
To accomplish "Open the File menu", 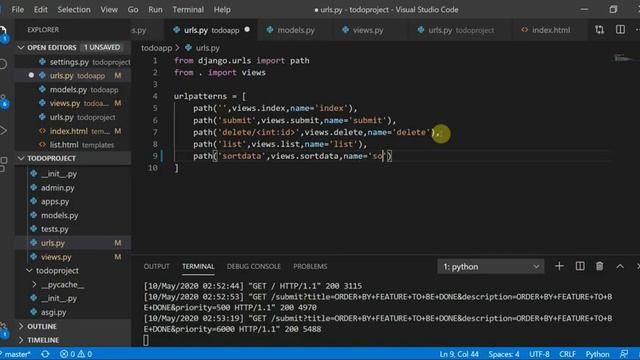I will coord(18,9).
